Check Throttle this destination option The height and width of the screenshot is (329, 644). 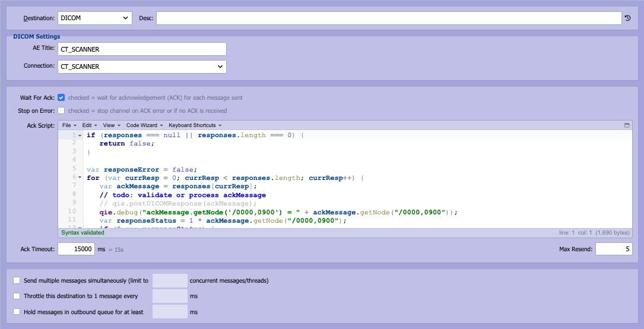pyautogui.click(x=17, y=296)
